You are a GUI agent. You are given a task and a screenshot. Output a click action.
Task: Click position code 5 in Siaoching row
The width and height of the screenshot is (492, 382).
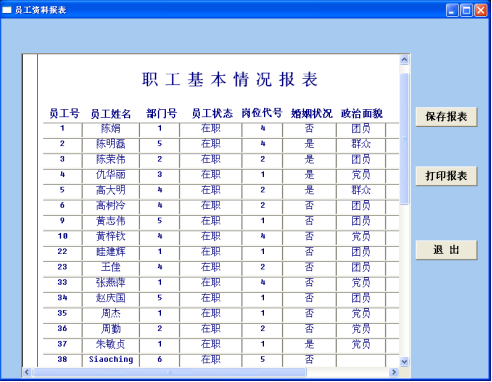pyautogui.click(x=263, y=359)
